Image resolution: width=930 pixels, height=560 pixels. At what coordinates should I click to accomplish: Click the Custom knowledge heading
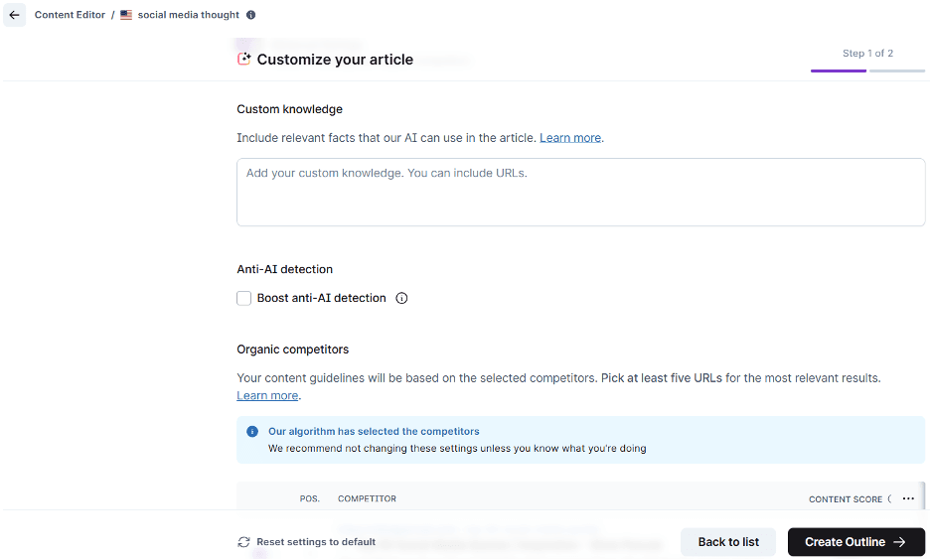coord(289,109)
